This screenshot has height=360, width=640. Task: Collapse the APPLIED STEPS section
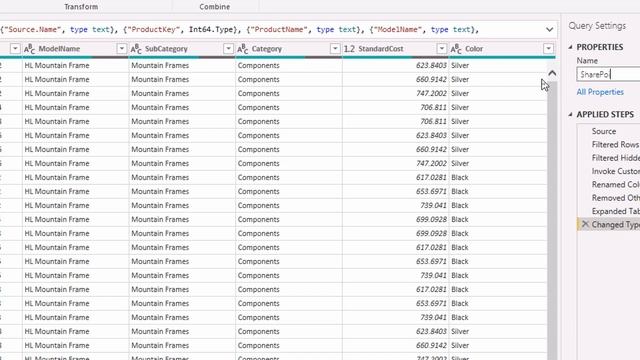pyautogui.click(x=571, y=114)
